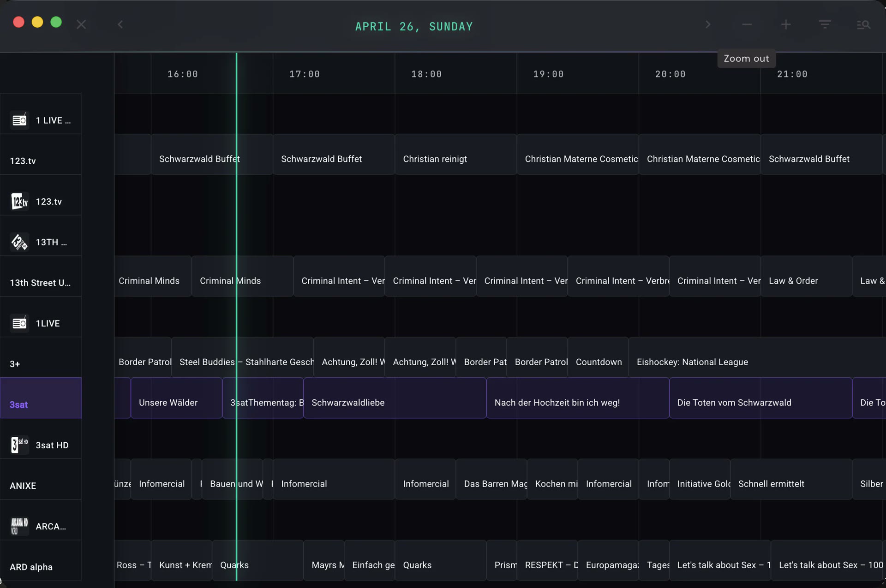Open RESPEKT program on ARD alpha

coord(547,560)
